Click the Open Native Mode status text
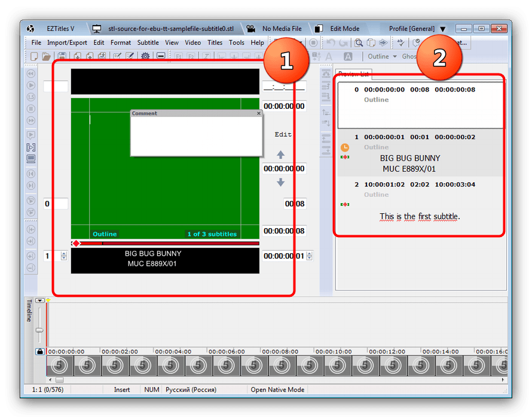The image size is (532, 418). tap(277, 389)
